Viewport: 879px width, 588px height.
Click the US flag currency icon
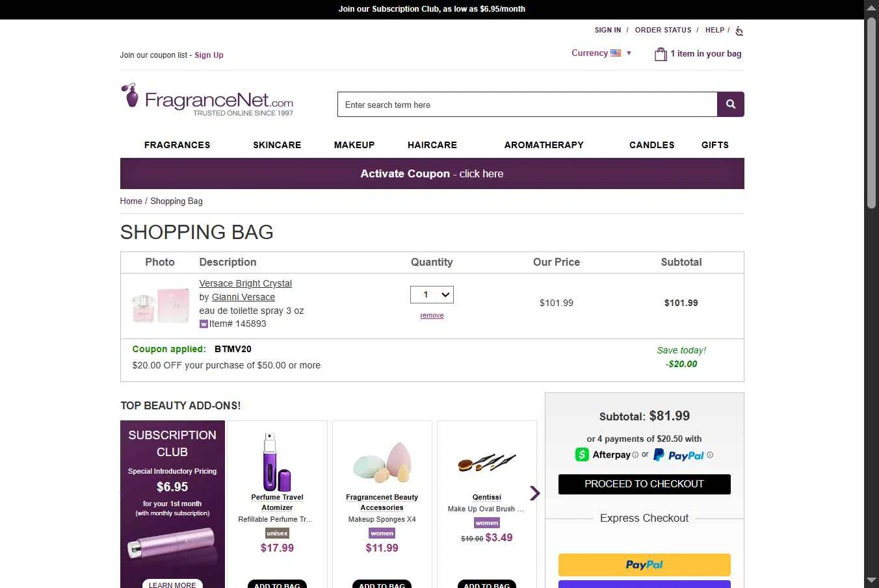tap(616, 53)
